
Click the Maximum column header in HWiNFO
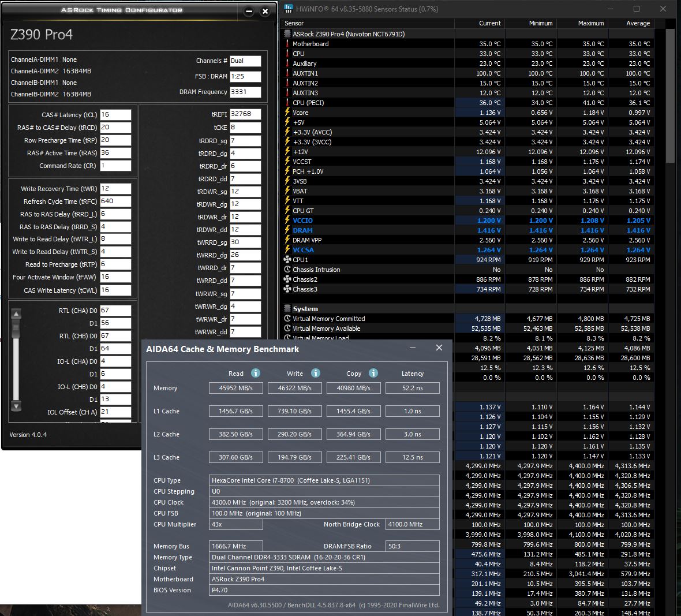(x=582, y=23)
